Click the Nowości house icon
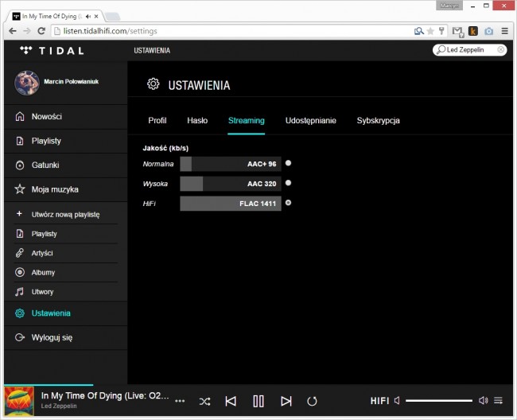Screen dimensions: 517x420 click(20, 116)
